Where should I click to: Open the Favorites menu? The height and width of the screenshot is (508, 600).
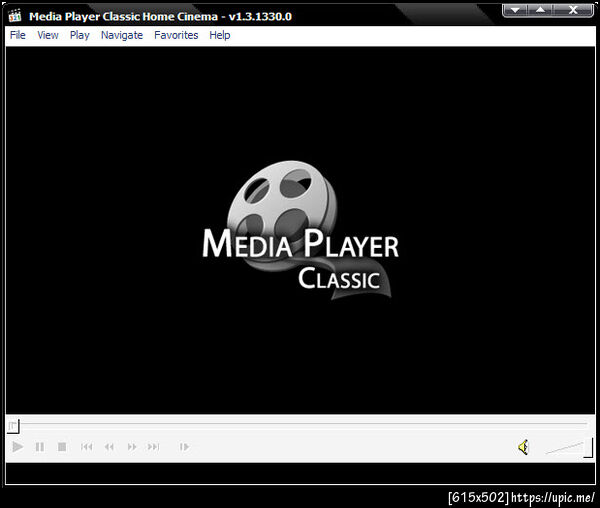click(x=176, y=35)
